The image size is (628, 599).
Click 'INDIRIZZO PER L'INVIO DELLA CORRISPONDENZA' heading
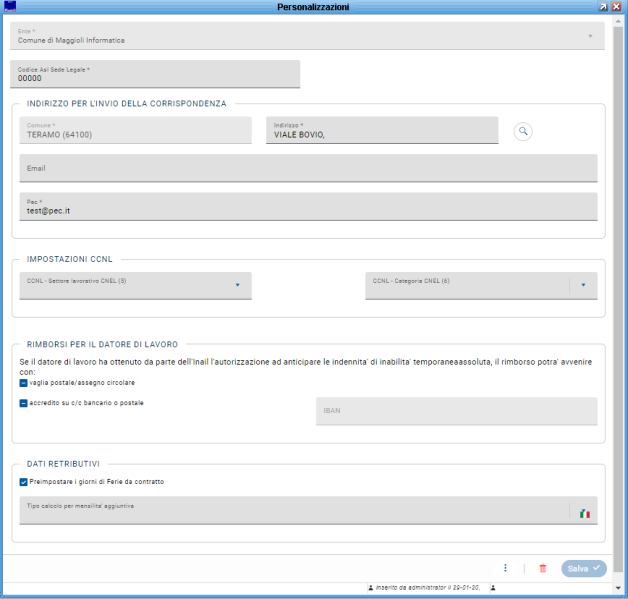click(127, 104)
